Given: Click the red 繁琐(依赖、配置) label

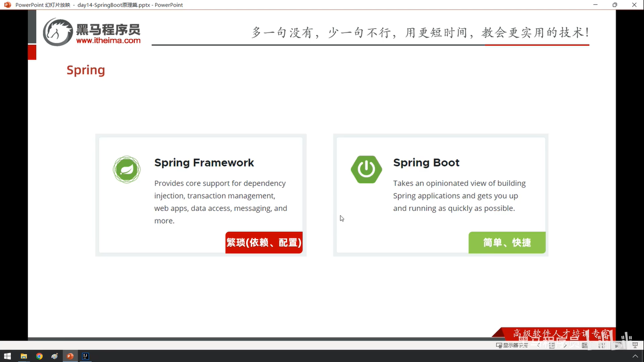Looking at the screenshot, I should 264,243.
